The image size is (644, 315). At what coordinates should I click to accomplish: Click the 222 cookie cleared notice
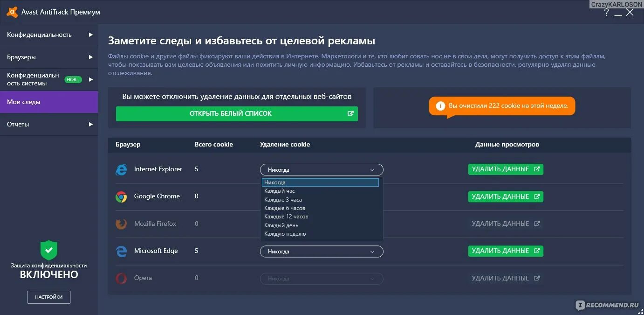tap(502, 106)
